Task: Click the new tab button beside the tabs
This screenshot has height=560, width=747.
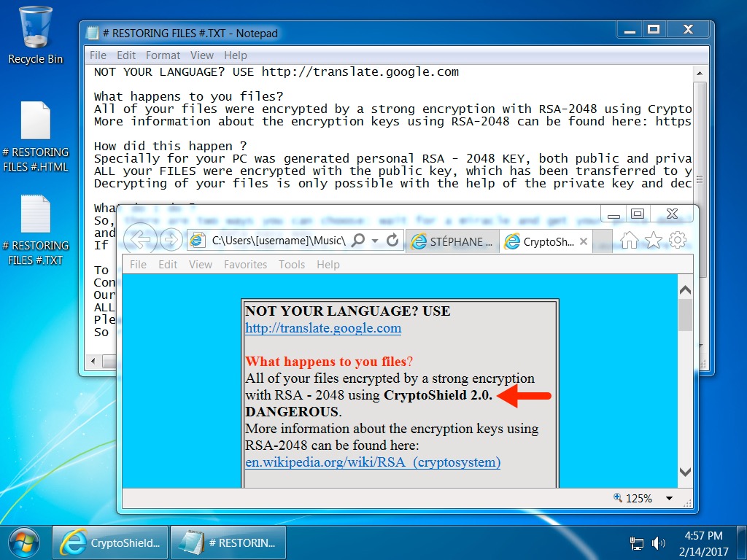Action: tap(603, 241)
